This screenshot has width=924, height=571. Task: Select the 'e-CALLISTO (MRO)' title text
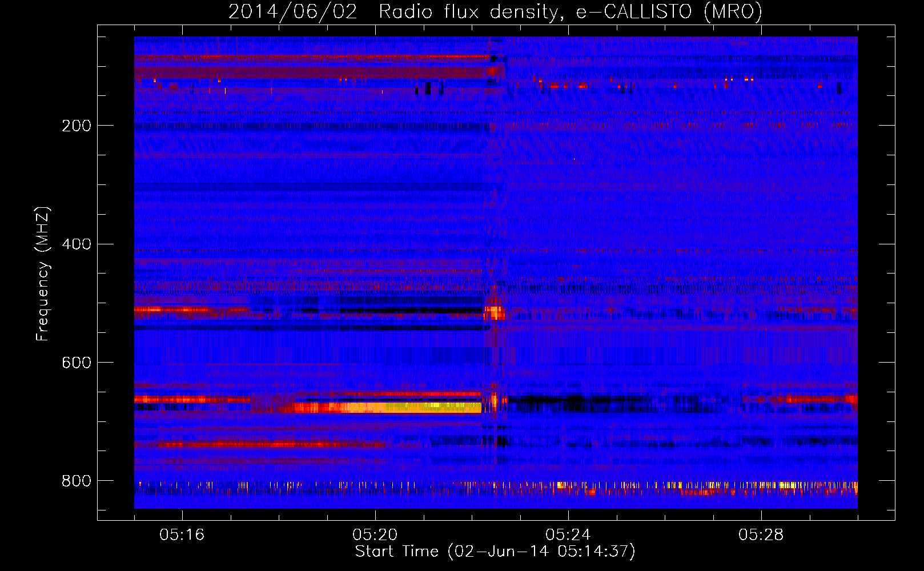669,12
